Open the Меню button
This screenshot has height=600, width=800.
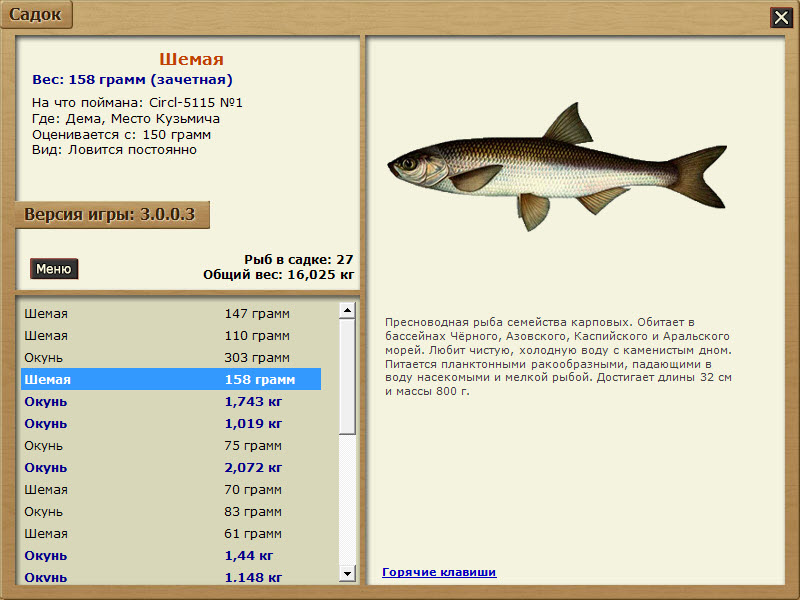coord(54,269)
